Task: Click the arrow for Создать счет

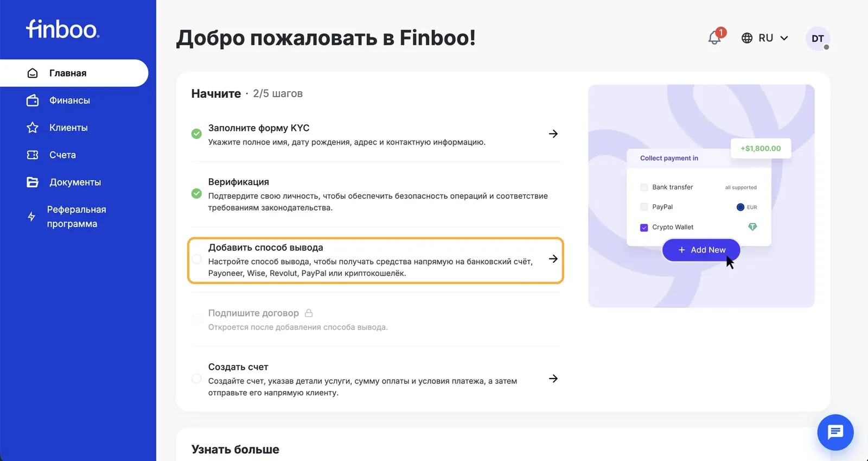Action: tap(553, 378)
